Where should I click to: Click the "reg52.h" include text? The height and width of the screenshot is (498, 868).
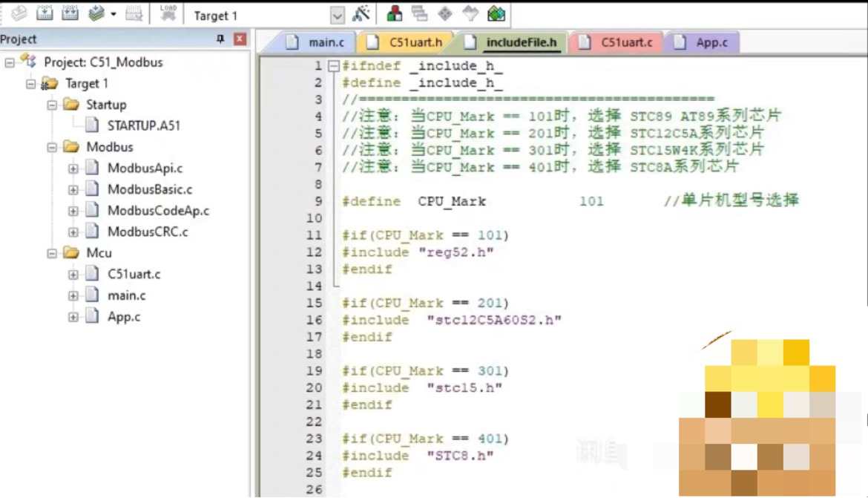(456, 252)
